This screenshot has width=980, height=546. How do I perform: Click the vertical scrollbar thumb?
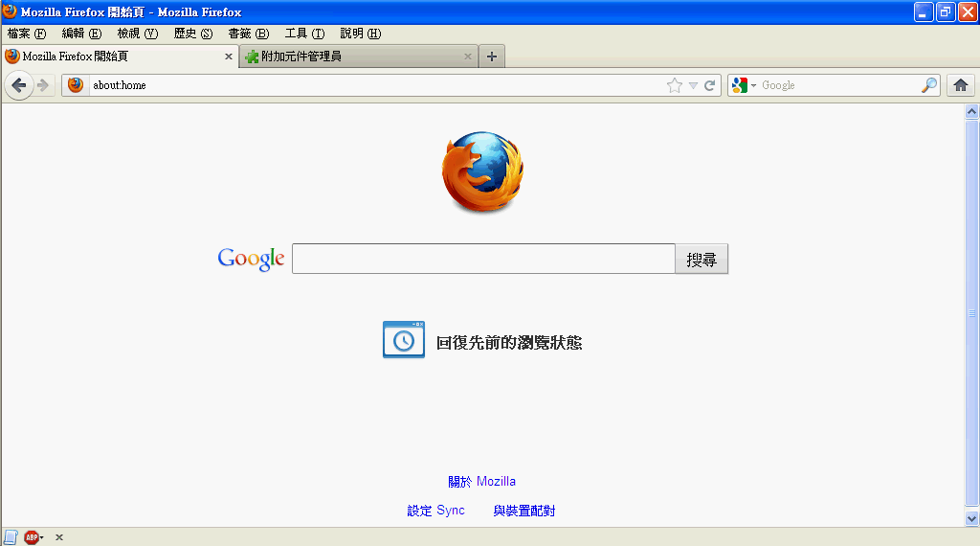(x=971, y=312)
